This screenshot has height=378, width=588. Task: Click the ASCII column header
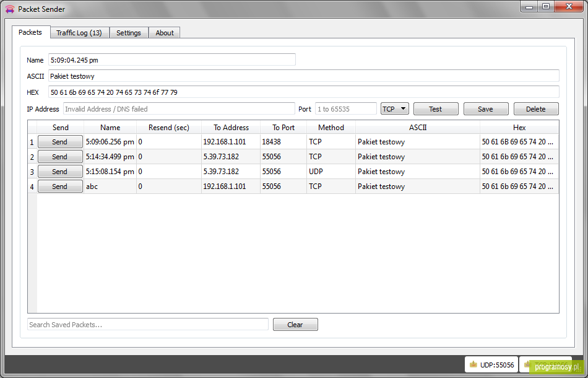[x=418, y=128]
